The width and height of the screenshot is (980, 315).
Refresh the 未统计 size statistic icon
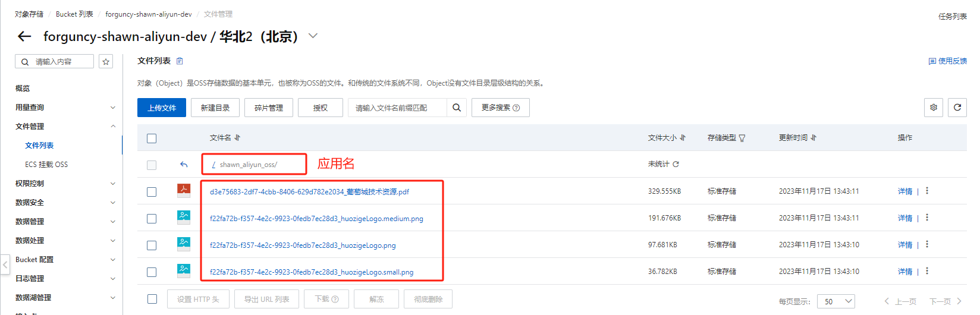click(676, 164)
